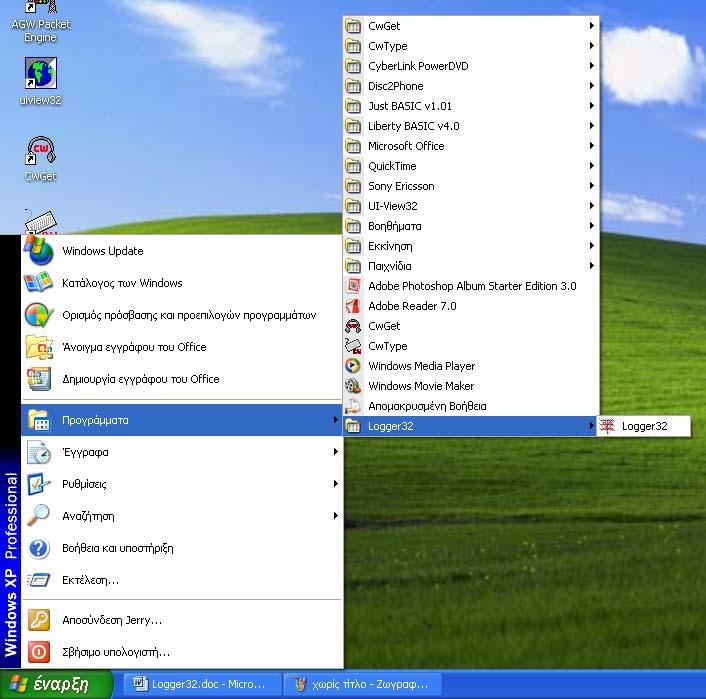
Task: Click the Δημιουργία εγγράφου του Office icon
Action: 39,379
